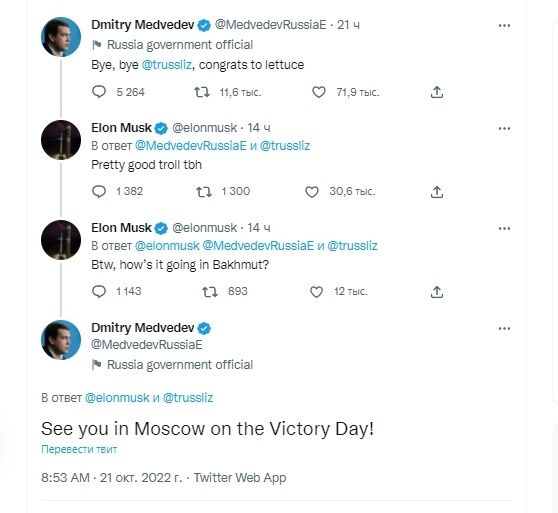Image resolution: width=558 pixels, height=513 pixels.
Task: Open Dmitry Medvedev's avatar on the top tweet
Action: coord(61,37)
